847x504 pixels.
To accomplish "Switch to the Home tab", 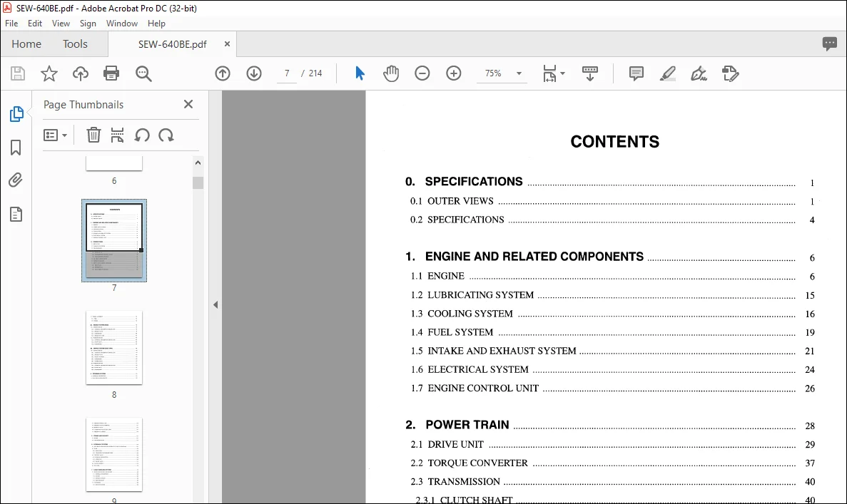I will tap(26, 43).
